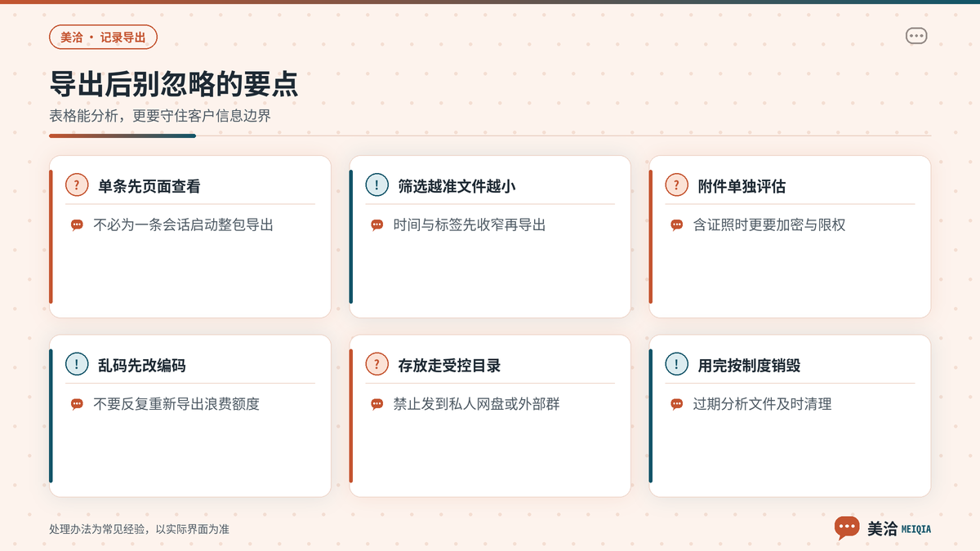Click the text 含证照时更要加密与限权

click(769, 224)
